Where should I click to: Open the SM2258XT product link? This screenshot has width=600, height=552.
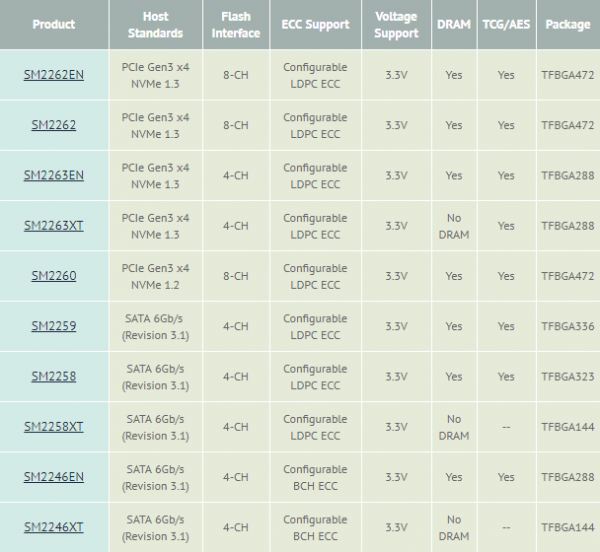coord(54,427)
